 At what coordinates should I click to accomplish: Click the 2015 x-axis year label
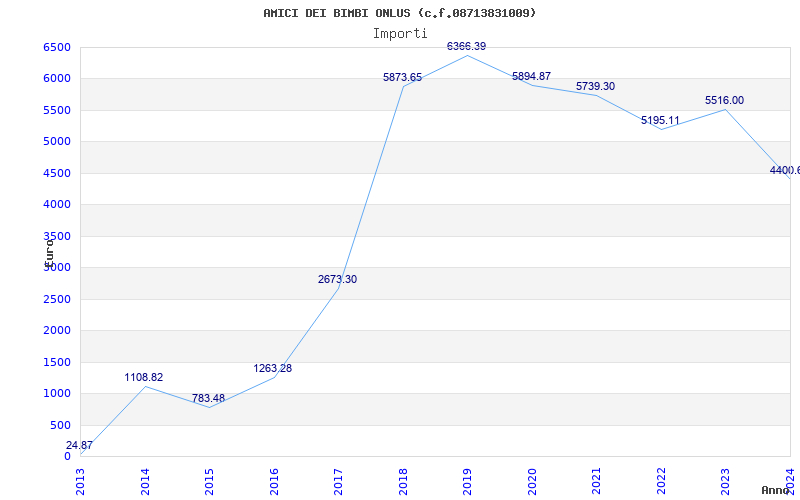209,482
